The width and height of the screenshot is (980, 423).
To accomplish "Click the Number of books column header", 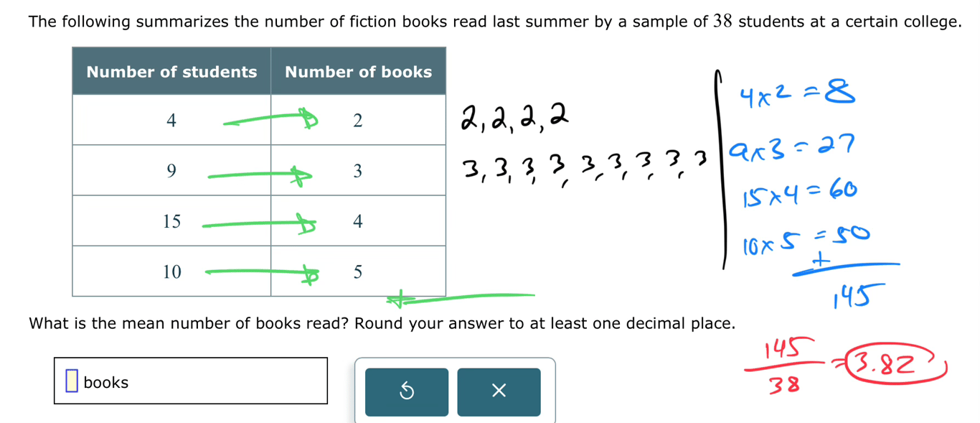I will tap(358, 72).
